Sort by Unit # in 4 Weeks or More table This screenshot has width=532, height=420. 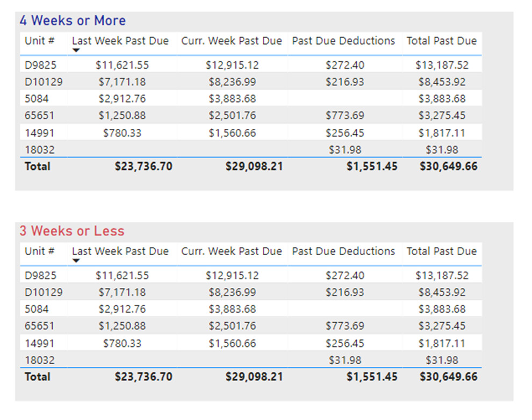pyautogui.click(x=39, y=41)
